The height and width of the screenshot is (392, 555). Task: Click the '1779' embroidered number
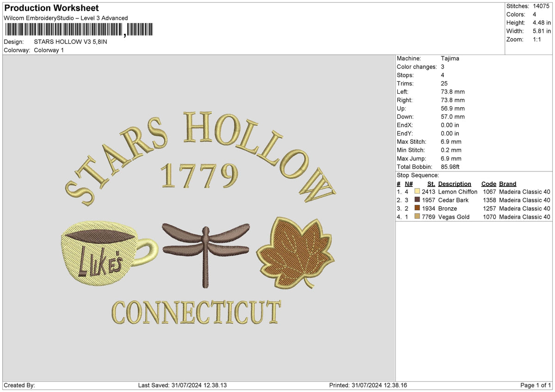point(199,176)
